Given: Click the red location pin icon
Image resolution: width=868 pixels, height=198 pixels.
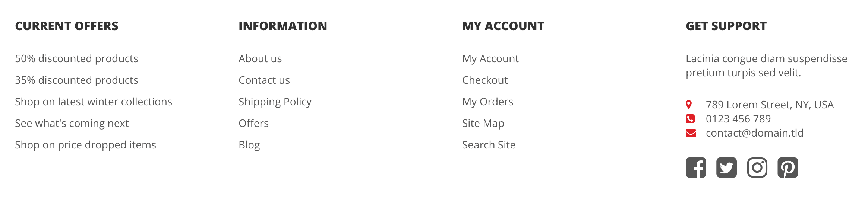Looking at the screenshot, I should click(689, 105).
